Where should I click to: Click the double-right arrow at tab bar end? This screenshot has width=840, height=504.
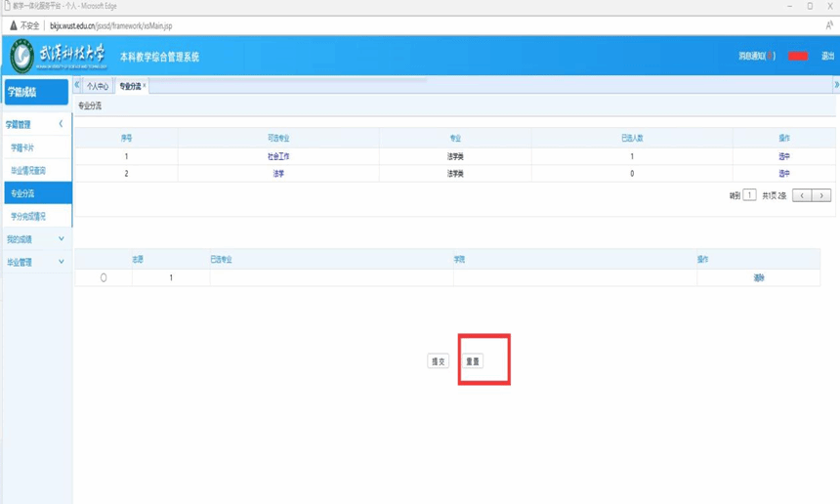coord(835,85)
